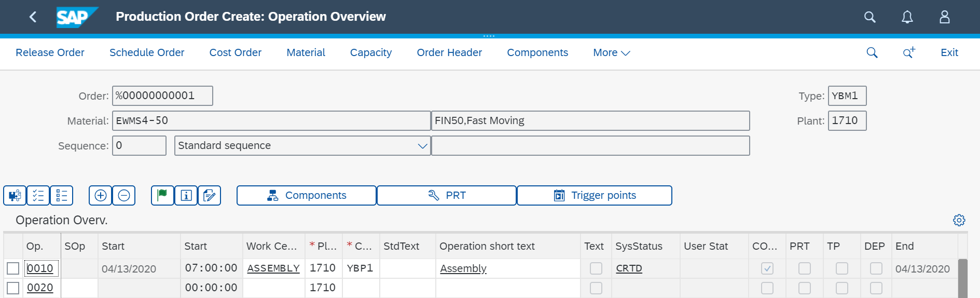Click Cost Order

point(236,52)
